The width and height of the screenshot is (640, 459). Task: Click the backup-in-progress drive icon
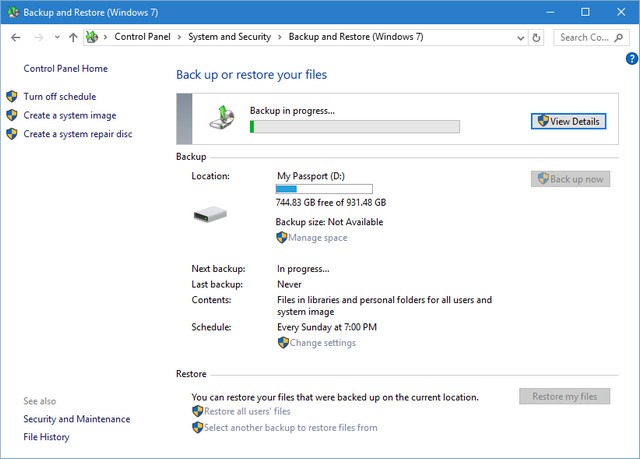point(222,118)
